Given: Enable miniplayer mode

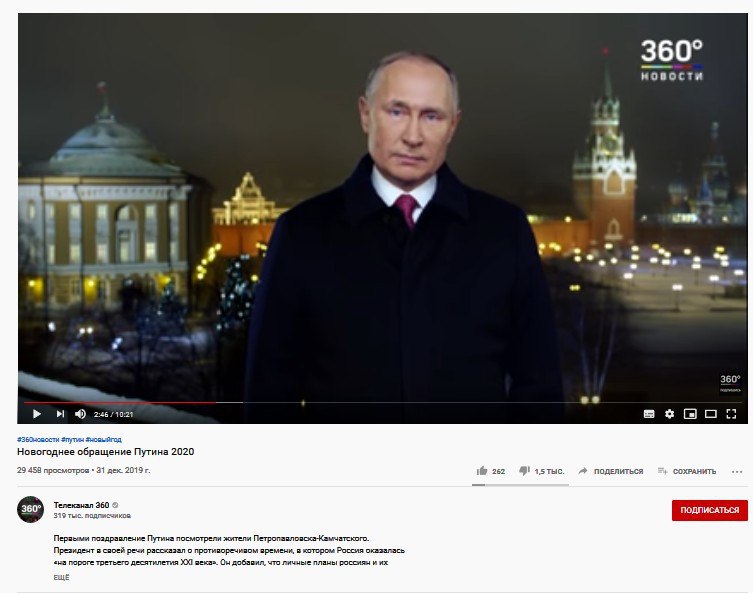Looking at the screenshot, I should pyautogui.click(x=690, y=414).
